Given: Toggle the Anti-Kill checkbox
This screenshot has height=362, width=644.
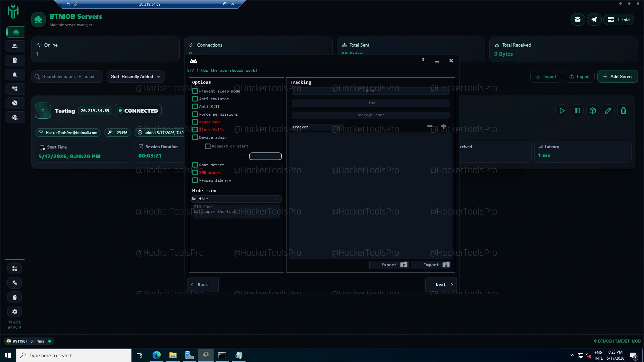Looking at the screenshot, I should pos(195,107).
